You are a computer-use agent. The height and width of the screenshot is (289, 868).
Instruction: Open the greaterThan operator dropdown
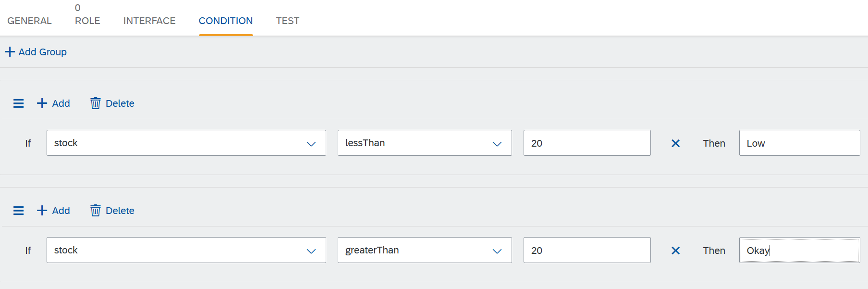coord(497,251)
